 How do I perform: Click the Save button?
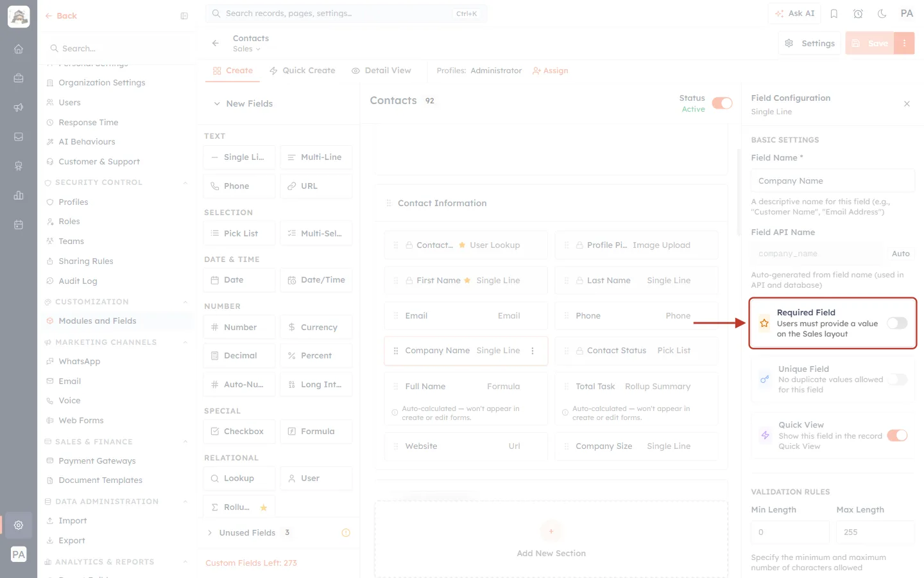[870, 43]
